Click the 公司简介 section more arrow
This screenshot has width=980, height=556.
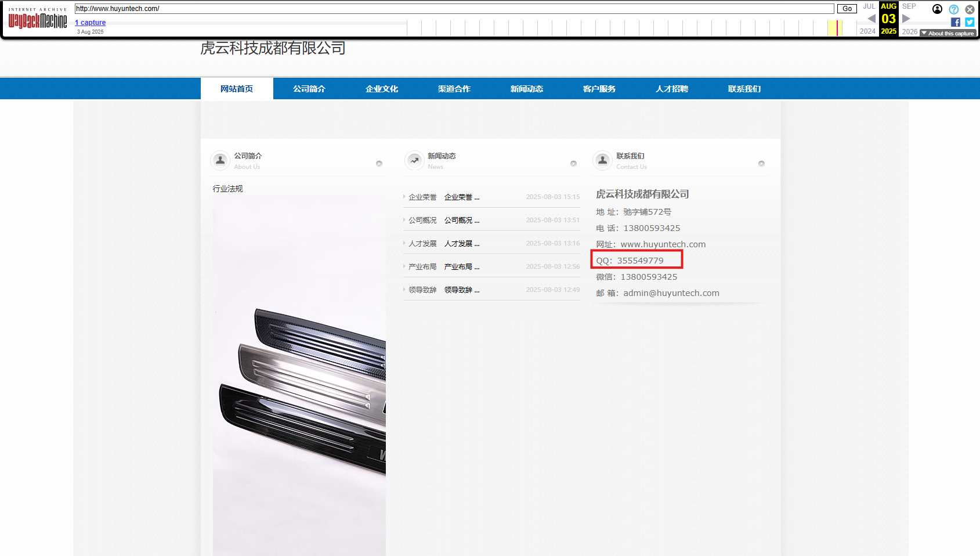pos(379,164)
